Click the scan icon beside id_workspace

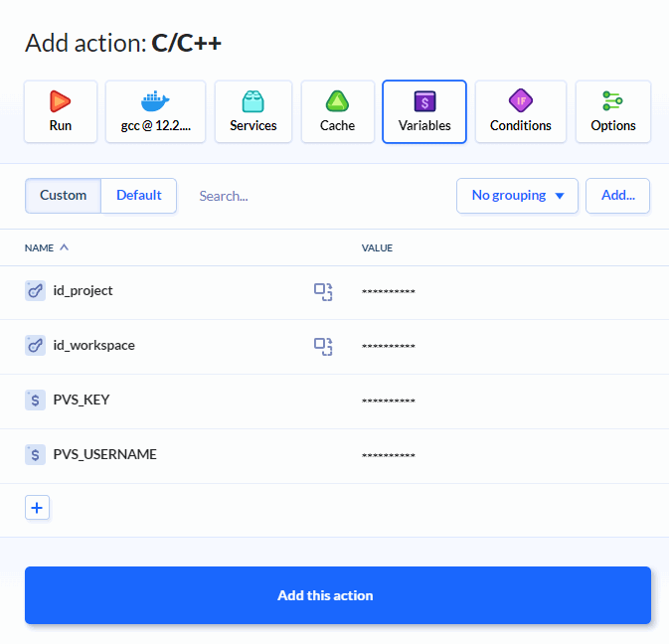323,346
